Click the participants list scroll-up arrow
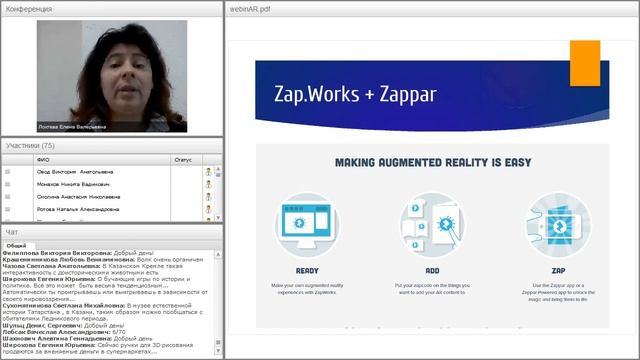This screenshot has height=360, width=640. click(218, 168)
